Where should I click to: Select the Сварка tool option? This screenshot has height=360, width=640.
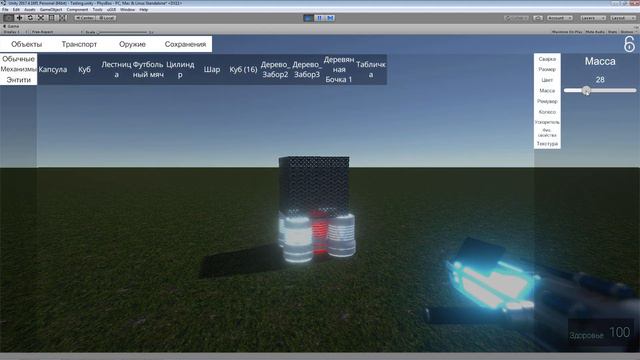547,59
